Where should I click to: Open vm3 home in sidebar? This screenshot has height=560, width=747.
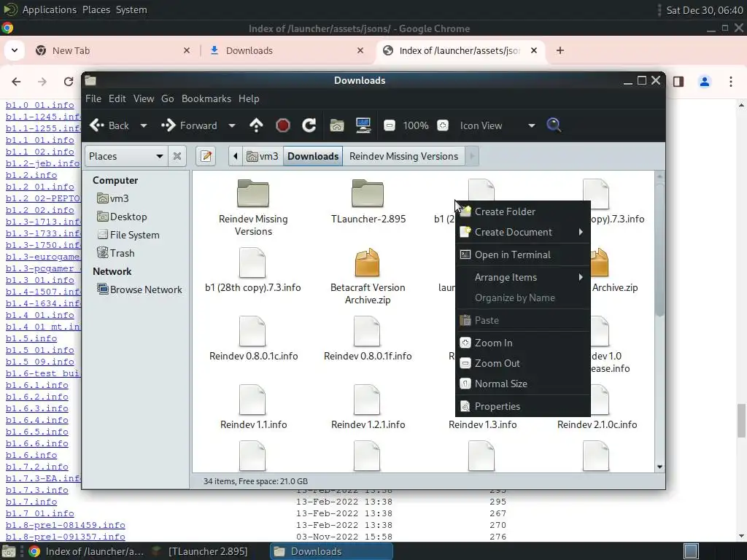tap(113, 198)
